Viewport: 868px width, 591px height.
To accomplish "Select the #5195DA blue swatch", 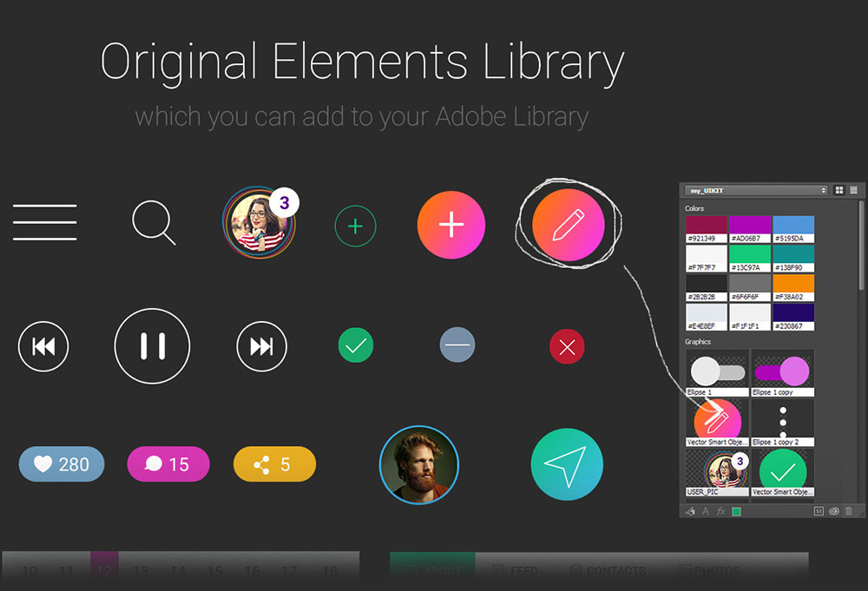I will [793, 229].
